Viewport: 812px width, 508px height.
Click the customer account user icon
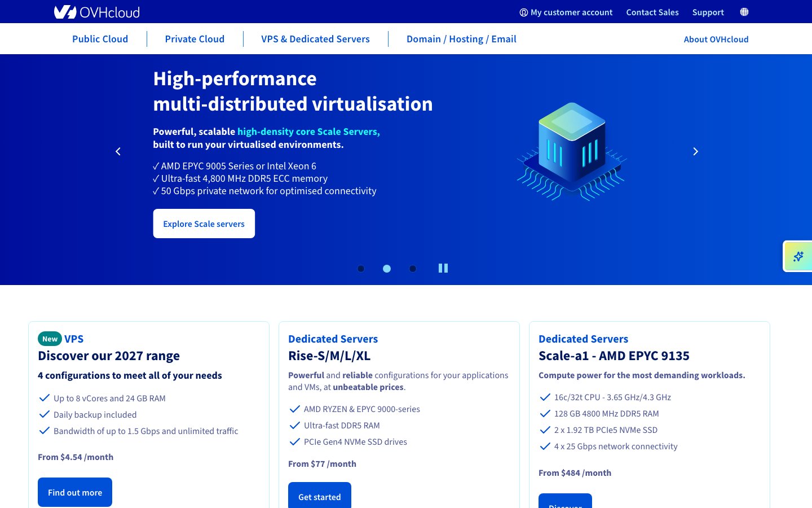pos(523,12)
